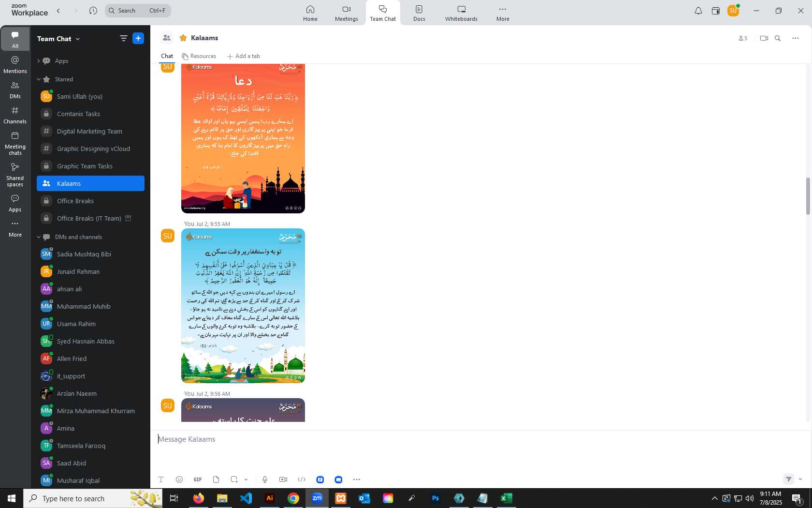Open the GIF picker
This screenshot has height=508, width=812.
click(198, 479)
